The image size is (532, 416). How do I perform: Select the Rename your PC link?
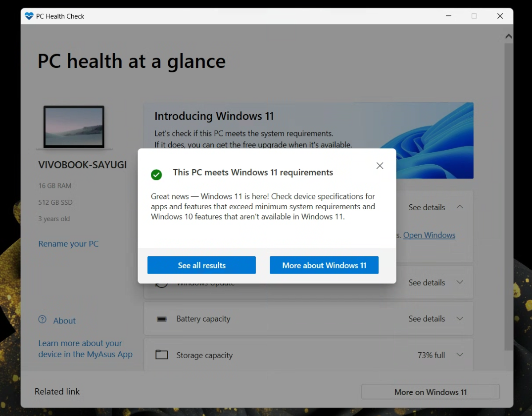point(68,244)
